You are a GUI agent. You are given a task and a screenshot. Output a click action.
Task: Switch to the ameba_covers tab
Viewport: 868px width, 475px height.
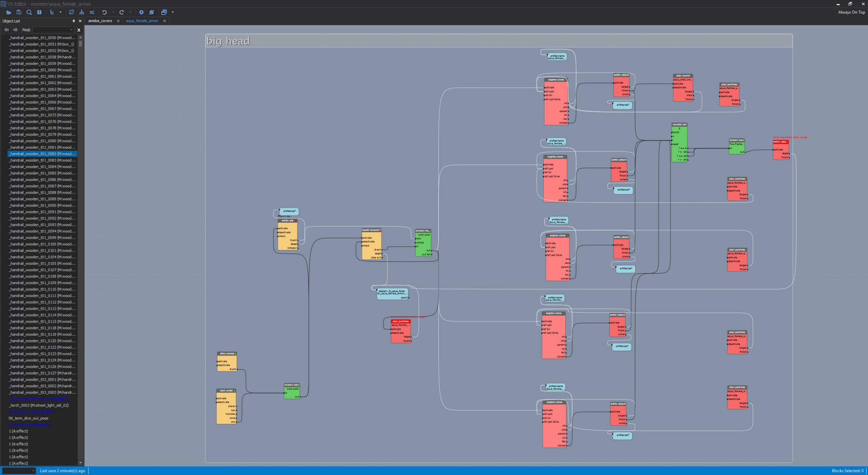(100, 21)
